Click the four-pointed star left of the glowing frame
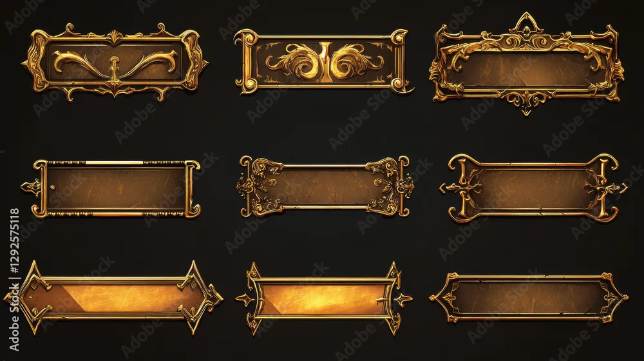 tap(245, 298)
